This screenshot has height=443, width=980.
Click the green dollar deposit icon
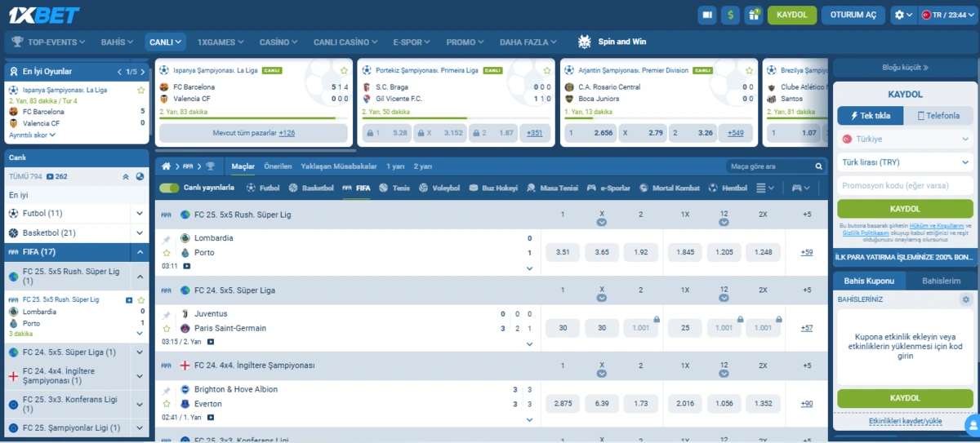pos(730,15)
